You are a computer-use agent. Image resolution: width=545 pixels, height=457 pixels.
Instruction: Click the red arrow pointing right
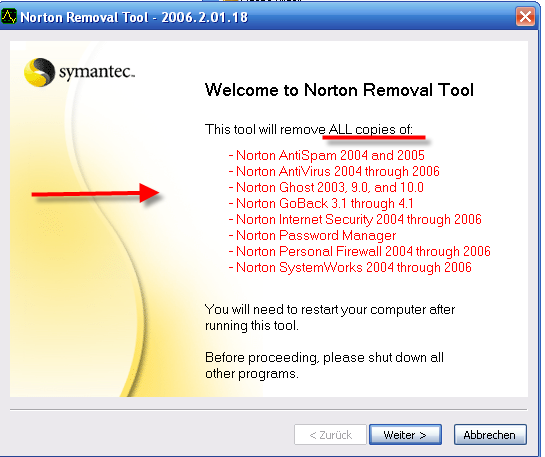tap(95, 193)
